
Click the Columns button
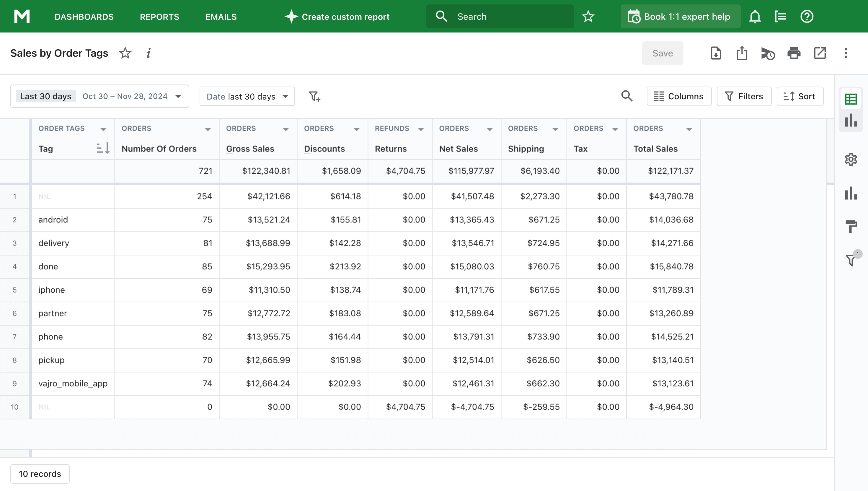[x=679, y=96]
